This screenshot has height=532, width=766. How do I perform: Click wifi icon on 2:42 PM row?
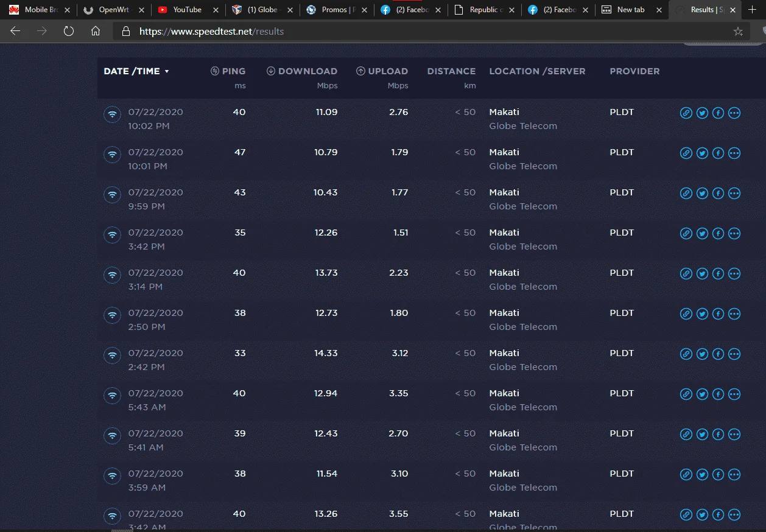click(112, 355)
